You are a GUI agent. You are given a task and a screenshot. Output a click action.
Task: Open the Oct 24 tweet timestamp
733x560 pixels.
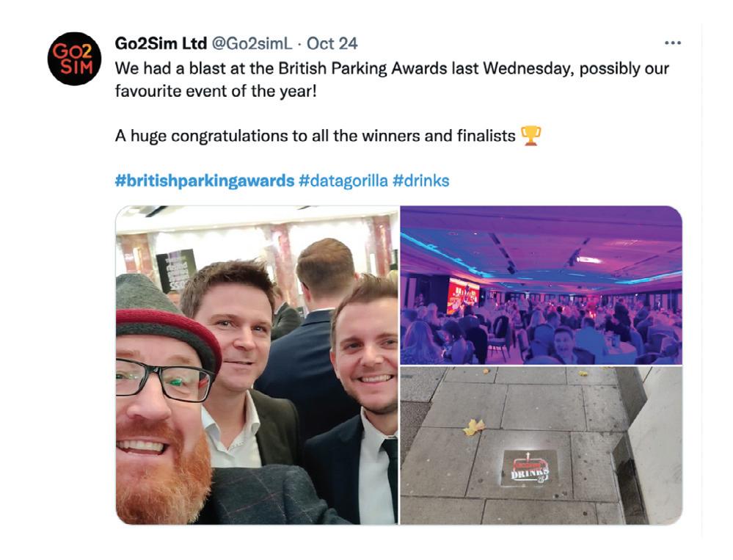pyautogui.click(x=332, y=43)
